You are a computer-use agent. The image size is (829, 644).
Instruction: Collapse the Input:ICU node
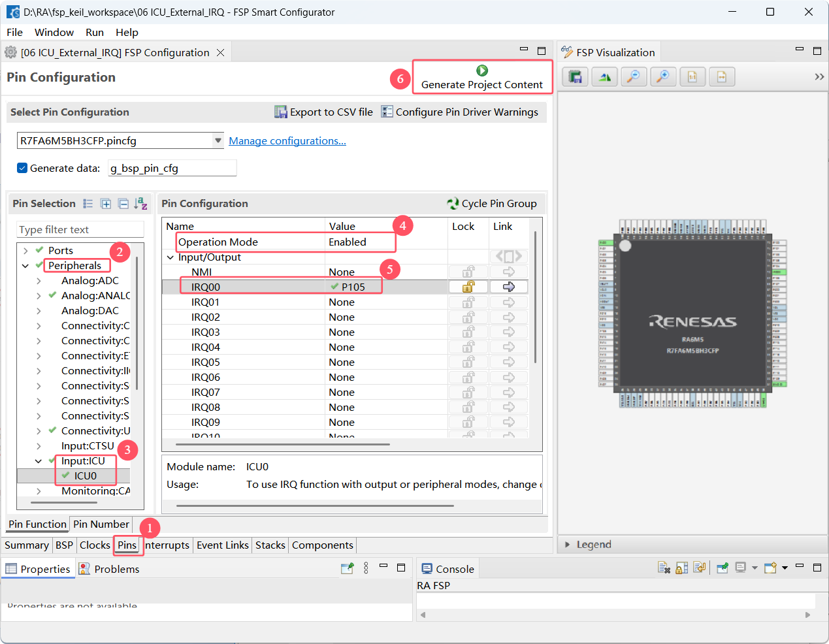39,461
